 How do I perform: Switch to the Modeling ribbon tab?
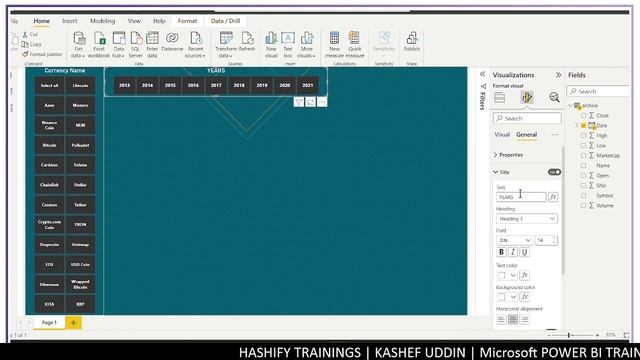[x=102, y=21]
